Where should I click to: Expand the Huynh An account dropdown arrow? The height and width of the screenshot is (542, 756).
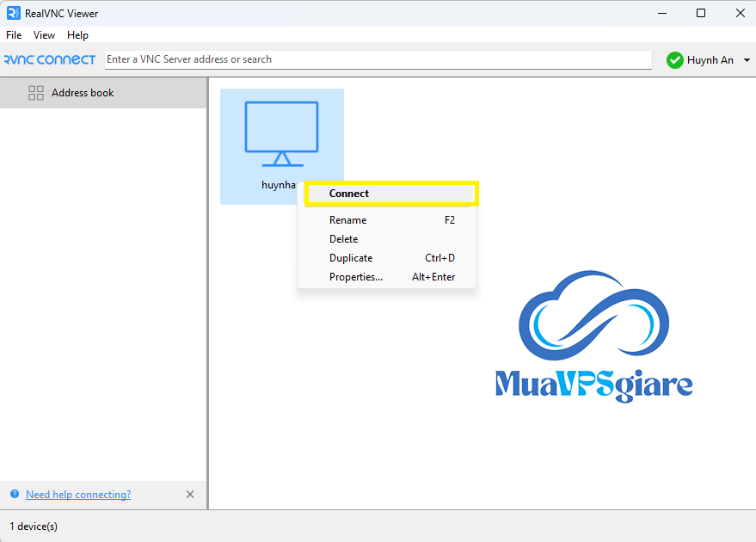747,60
